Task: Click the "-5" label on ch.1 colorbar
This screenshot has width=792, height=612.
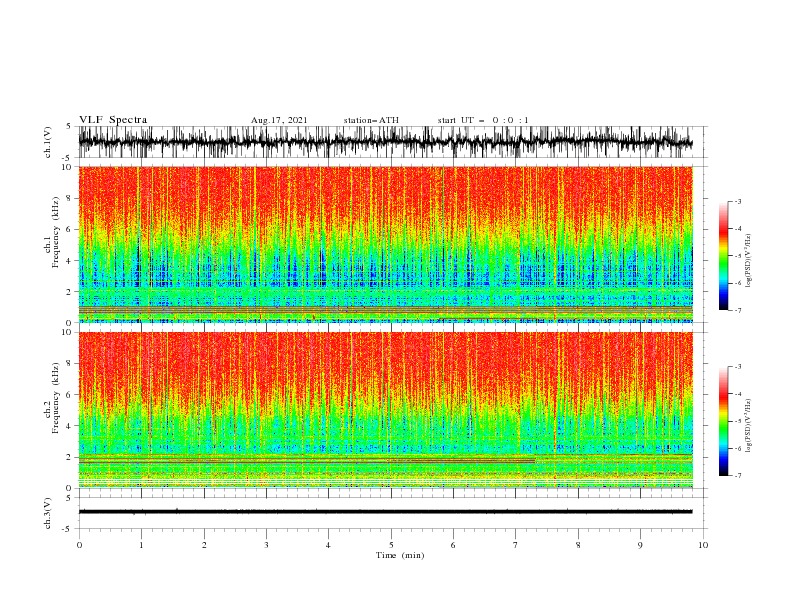Action: [738, 256]
